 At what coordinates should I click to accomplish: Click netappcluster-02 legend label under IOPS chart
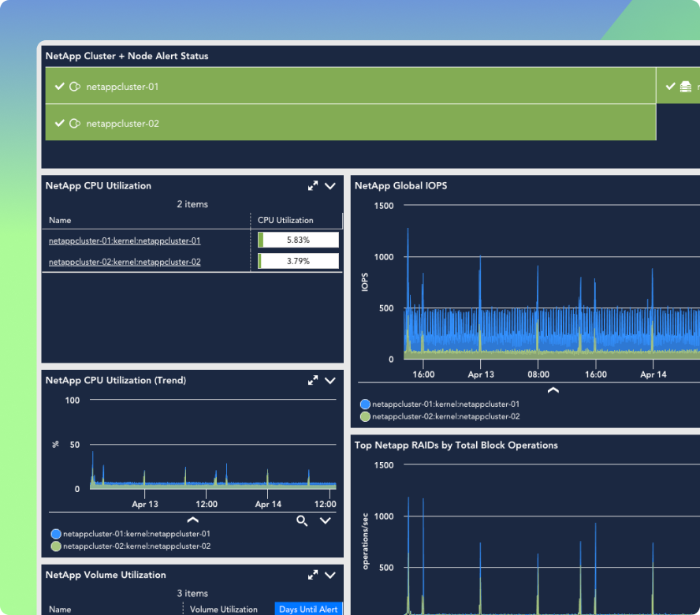tap(446, 416)
